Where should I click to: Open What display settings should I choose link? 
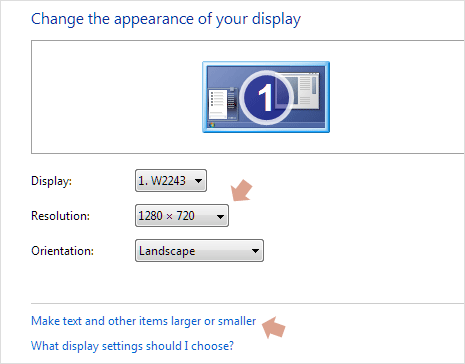[x=132, y=346]
